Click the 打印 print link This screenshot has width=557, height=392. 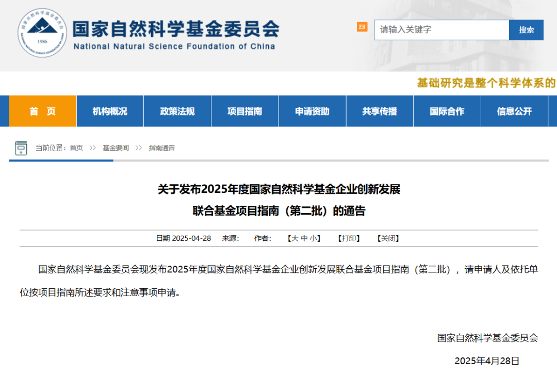pyautogui.click(x=349, y=238)
